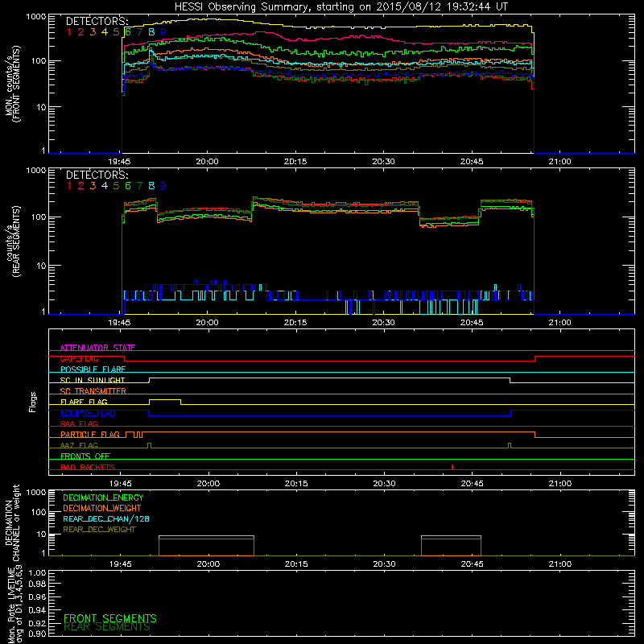The image size is (644, 644).
Task: Click the Flags y-axis title
Action: point(33,402)
